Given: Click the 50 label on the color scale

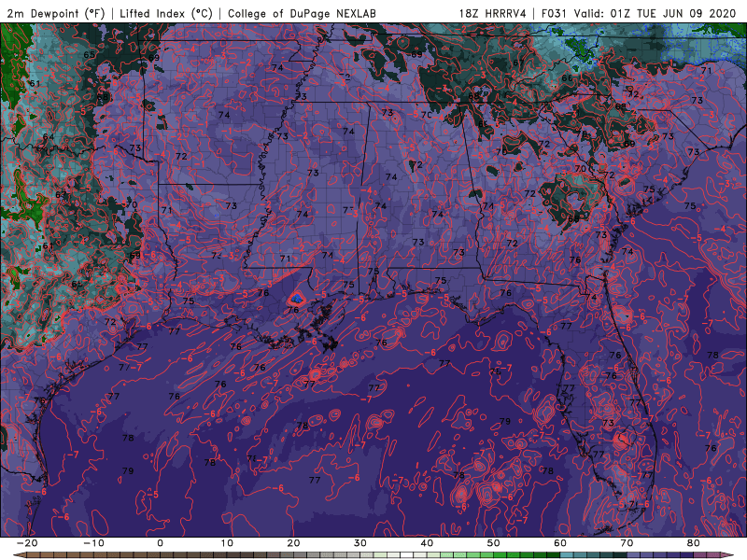Looking at the screenshot, I should (x=494, y=543).
